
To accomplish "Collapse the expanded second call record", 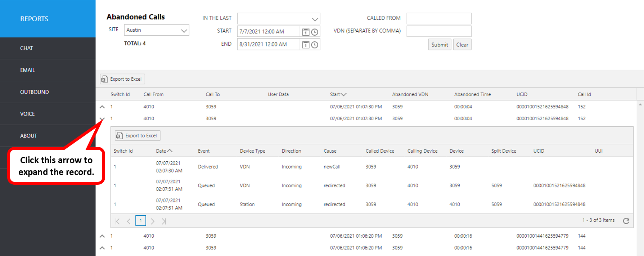I will pyautogui.click(x=102, y=118).
